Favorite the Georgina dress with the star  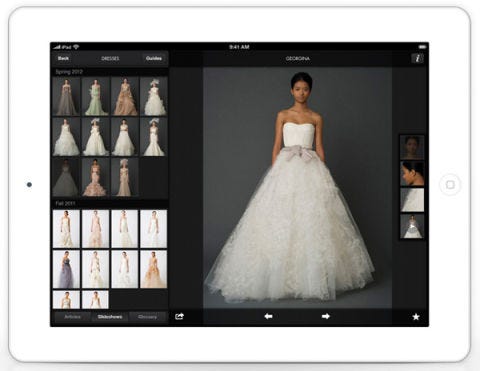pos(416,316)
